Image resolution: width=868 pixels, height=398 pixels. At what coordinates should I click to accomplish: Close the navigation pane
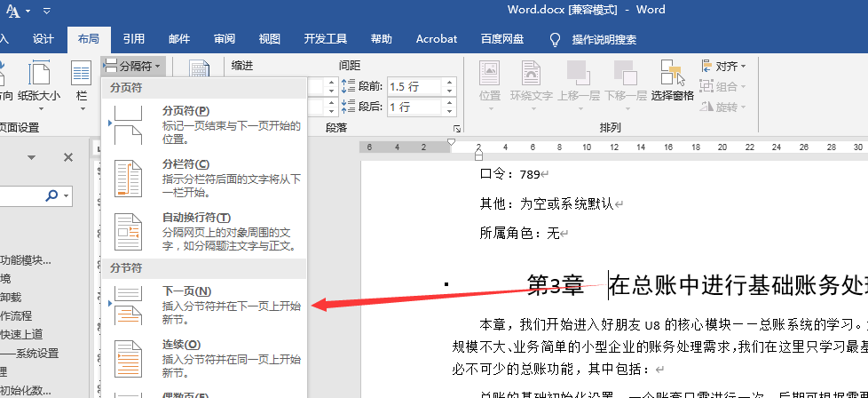(x=68, y=157)
